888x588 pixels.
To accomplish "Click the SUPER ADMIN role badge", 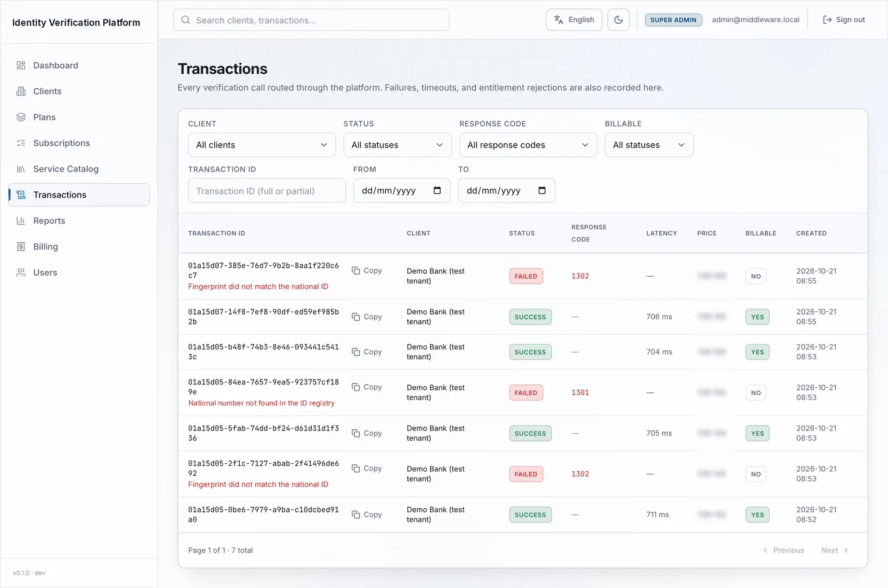I will pos(673,20).
